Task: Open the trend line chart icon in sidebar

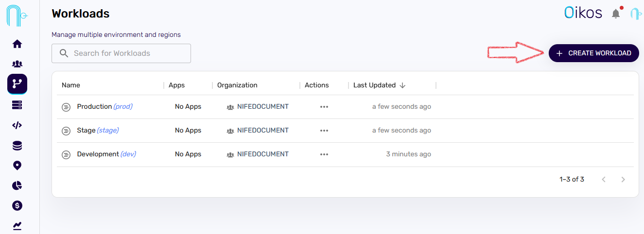Action: point(17,225)
